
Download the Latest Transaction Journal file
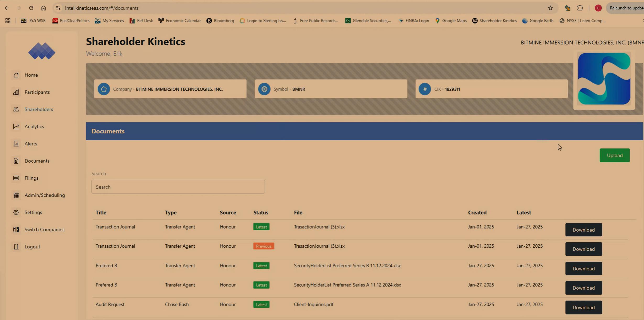583,230
